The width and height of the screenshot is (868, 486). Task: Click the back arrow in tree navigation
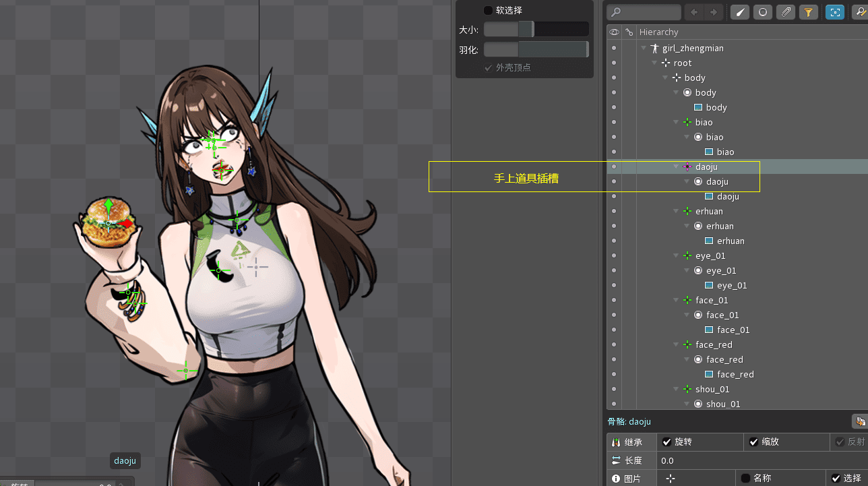(693, 12)
